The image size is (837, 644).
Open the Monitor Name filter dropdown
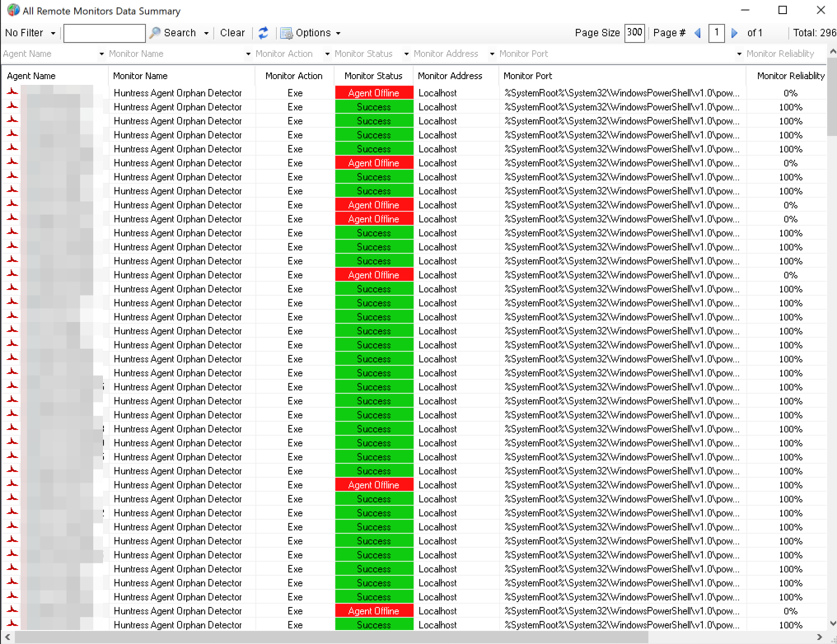click(x=248, y=54)
